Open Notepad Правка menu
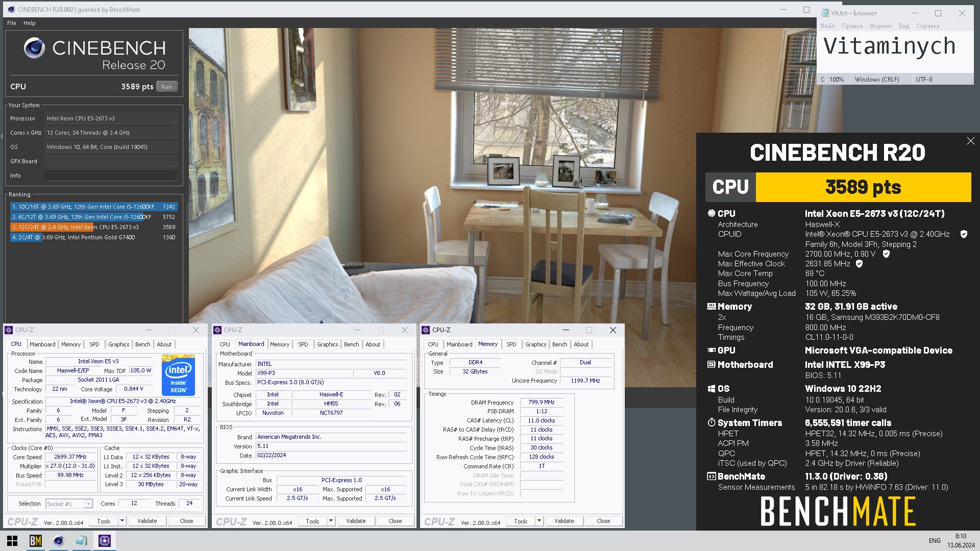This screenshot has height=551, width=980. click(x=852, y=26)
